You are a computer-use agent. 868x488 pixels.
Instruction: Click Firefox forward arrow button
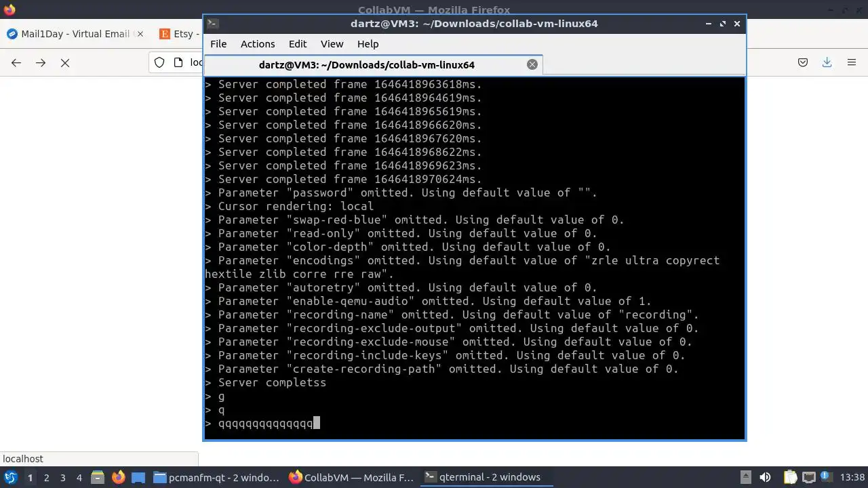pyautogui.click(x=41, y=62)
